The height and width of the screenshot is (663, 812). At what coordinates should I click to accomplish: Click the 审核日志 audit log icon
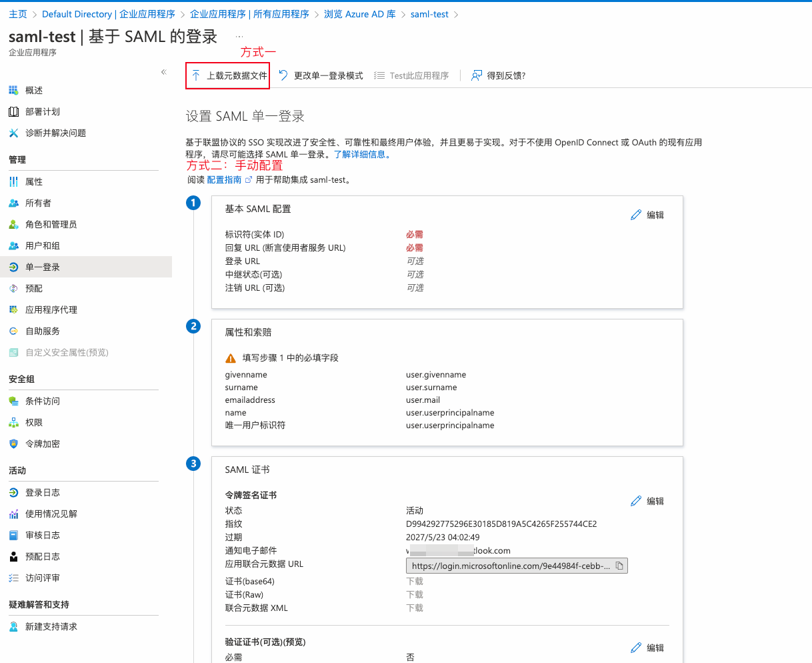[x=13, y=535]
